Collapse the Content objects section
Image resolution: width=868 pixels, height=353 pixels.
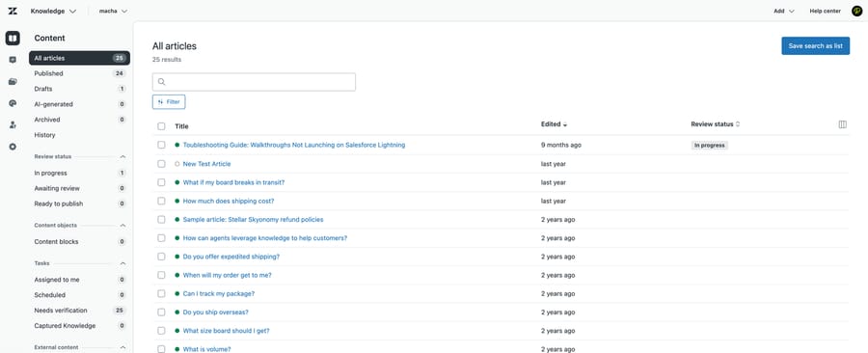pos(122,226)
